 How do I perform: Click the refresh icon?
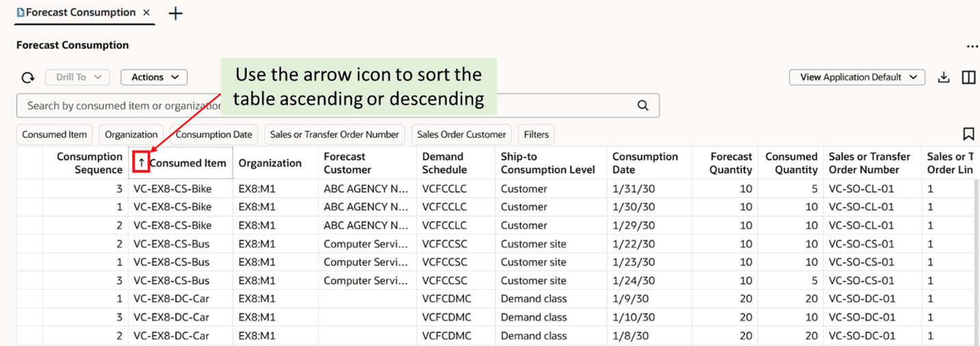tap(28, 78)
